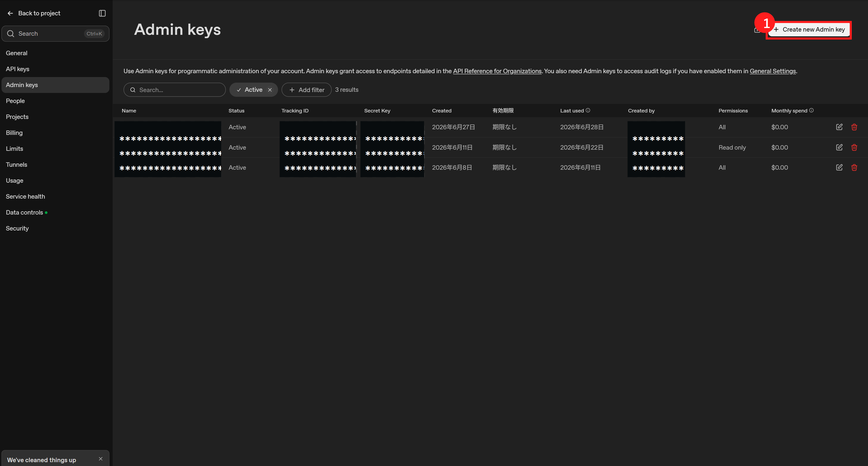Click the Permissions column header

(733, 111)
